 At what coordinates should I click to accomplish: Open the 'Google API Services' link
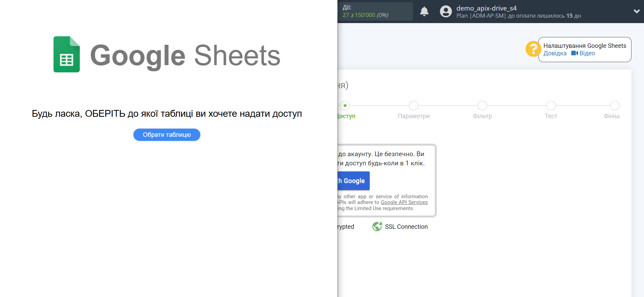click(404, 202)
